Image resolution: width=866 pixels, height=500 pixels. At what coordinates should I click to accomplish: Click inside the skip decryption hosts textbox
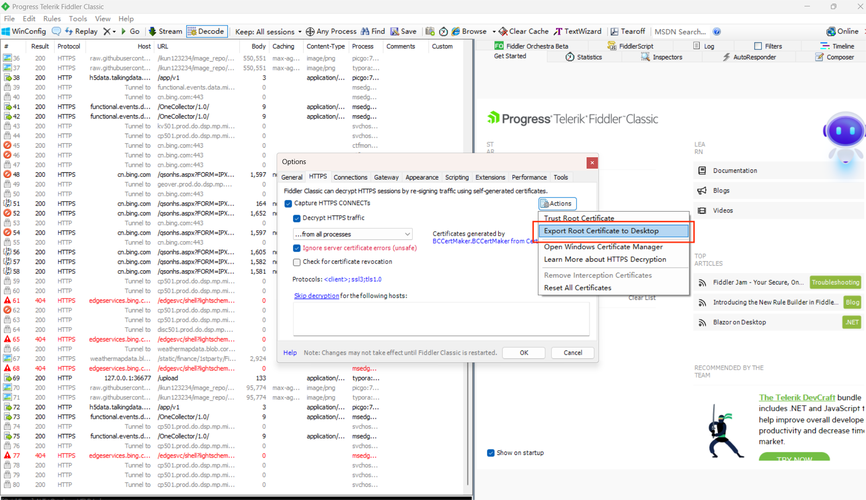pos(441,319)
